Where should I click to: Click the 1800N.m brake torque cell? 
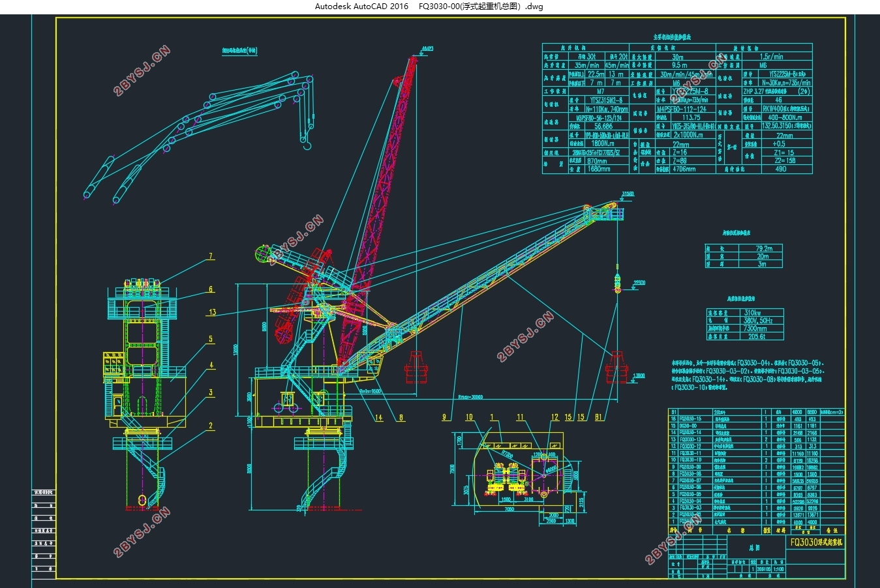607,143
